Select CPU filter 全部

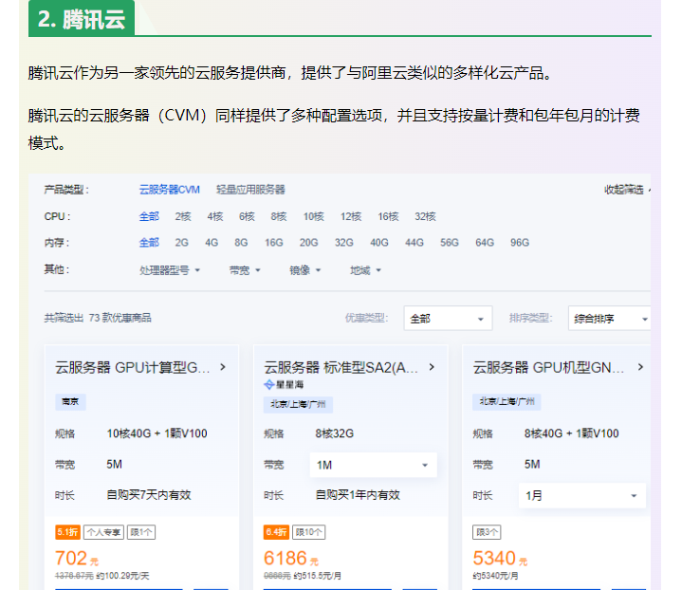(x=149, y=216)
